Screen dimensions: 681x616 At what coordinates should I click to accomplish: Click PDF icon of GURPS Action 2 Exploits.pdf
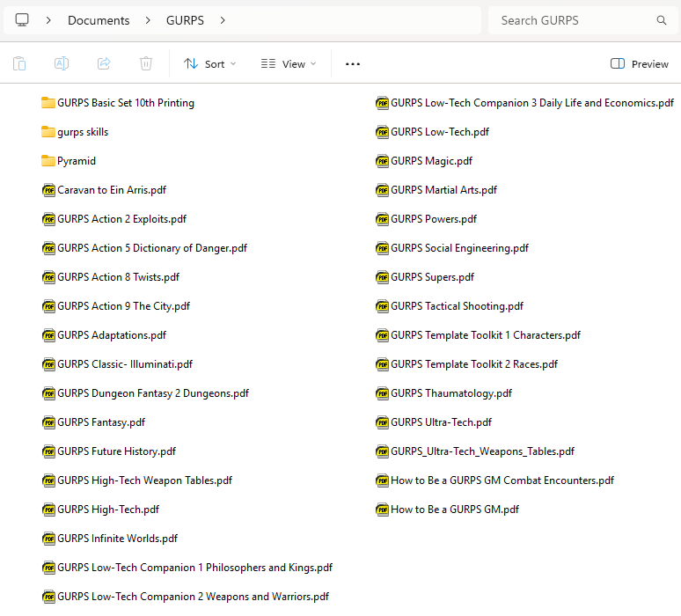tap(48, 219)
